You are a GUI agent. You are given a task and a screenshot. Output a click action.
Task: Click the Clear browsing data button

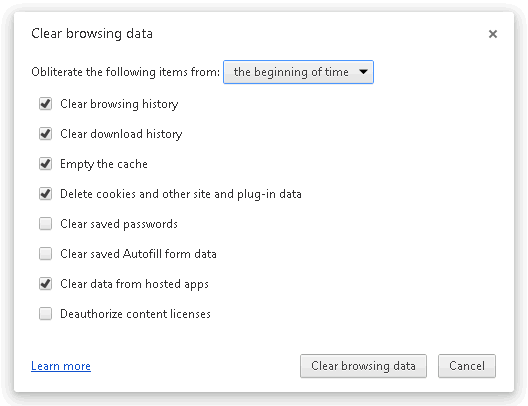[363, 366]
